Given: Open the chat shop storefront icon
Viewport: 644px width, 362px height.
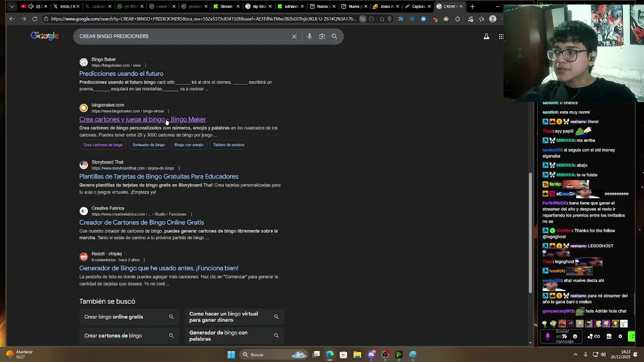Looking at the screenshot, I should [x=609, y=336].
